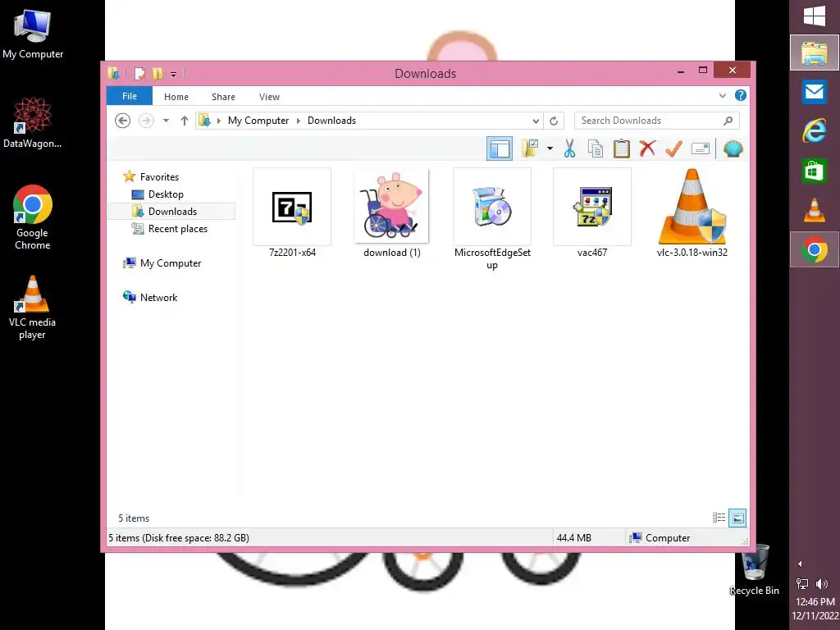Click the folder options toolbar icon

coord(530,148)
